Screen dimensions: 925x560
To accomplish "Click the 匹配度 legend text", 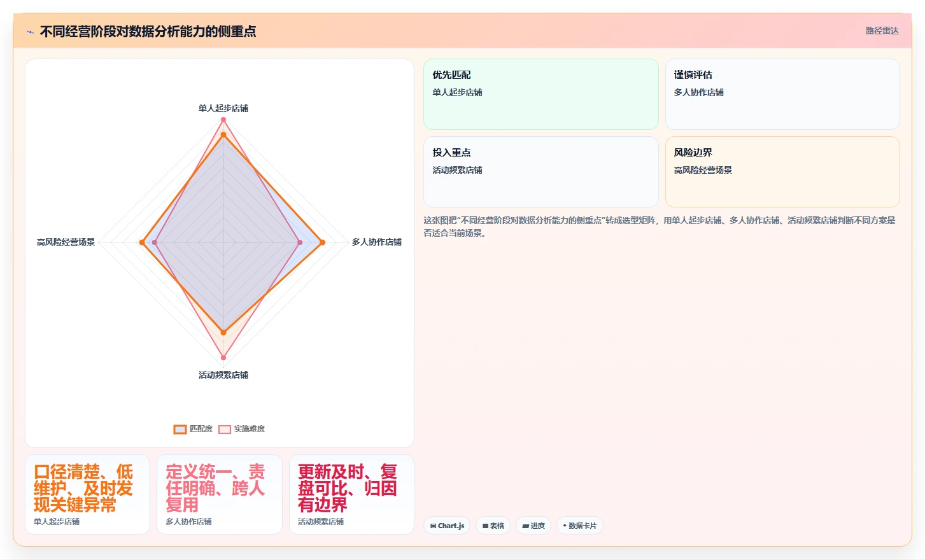I will tap(201, 429).
